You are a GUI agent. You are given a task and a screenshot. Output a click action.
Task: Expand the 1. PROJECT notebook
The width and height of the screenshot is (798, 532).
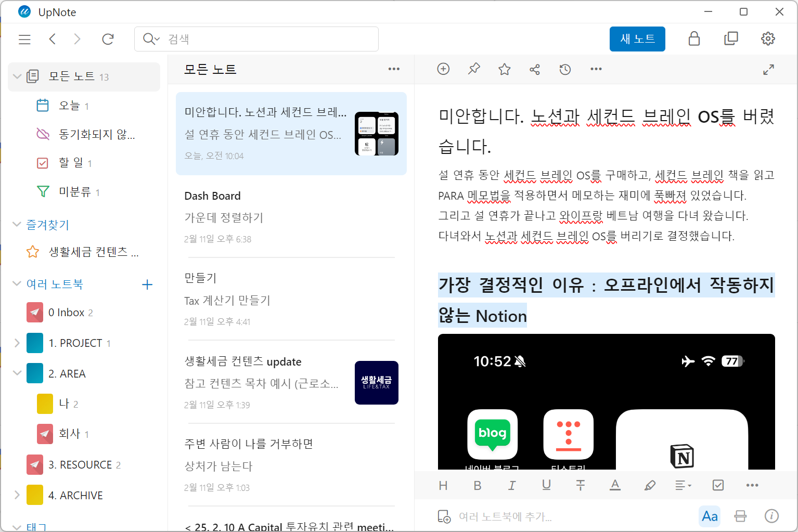pyautogui.click(x=17, y=343)
